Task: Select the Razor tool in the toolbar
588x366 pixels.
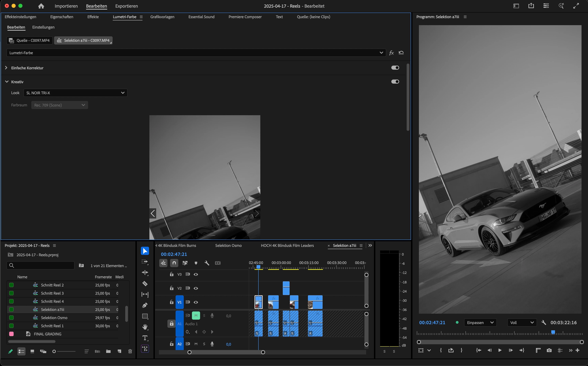Action: (145, 283)
